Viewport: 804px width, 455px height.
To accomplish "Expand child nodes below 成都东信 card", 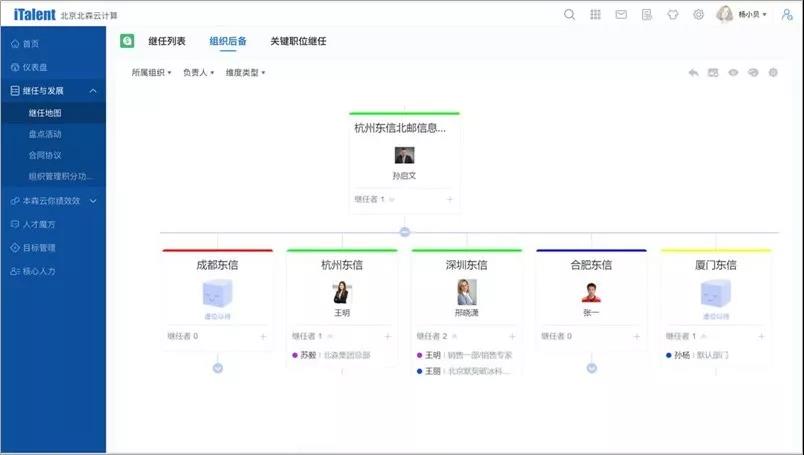I will point(217,368).
